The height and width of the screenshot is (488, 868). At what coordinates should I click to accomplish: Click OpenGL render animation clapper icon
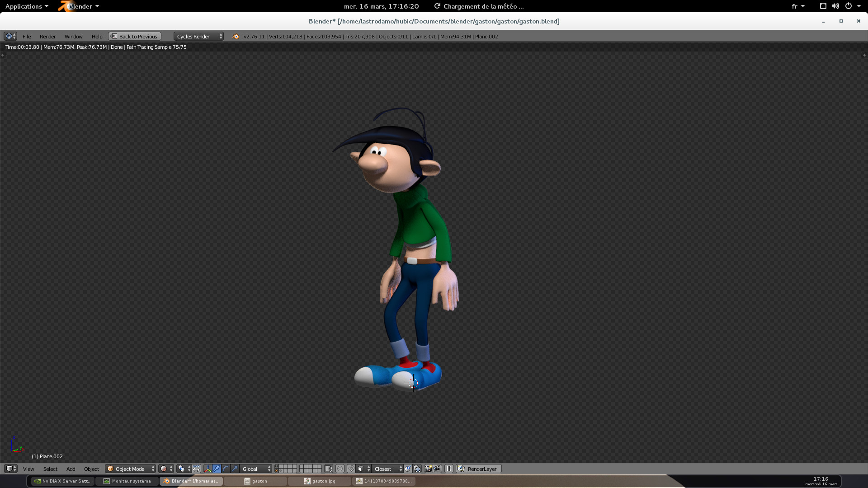click(x=437, y=469)
